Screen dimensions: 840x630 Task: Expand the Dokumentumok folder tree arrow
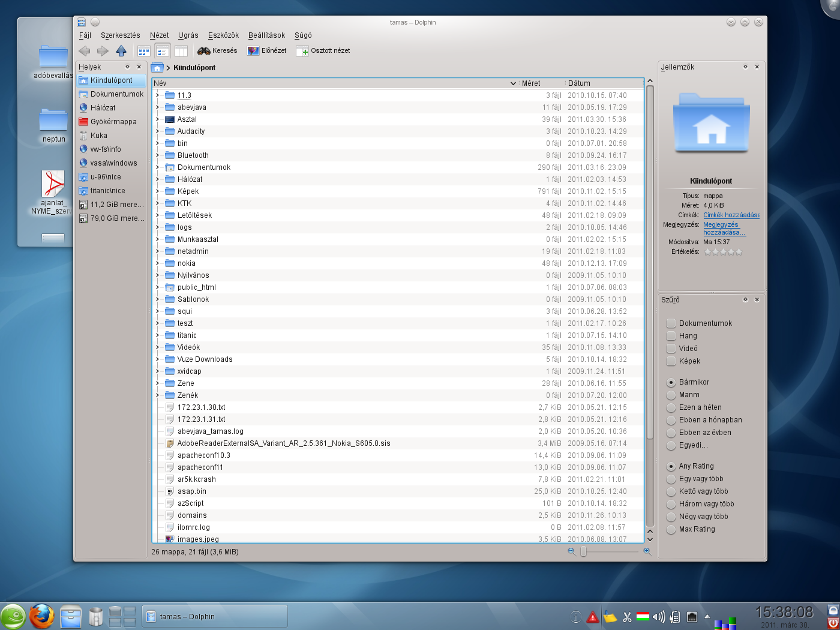[157, 167]
